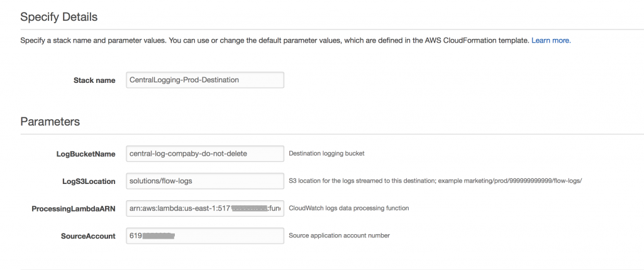Click the LogBucketName parameter label
This screenshot has height=270, width=644.
[x=86, y=154]
